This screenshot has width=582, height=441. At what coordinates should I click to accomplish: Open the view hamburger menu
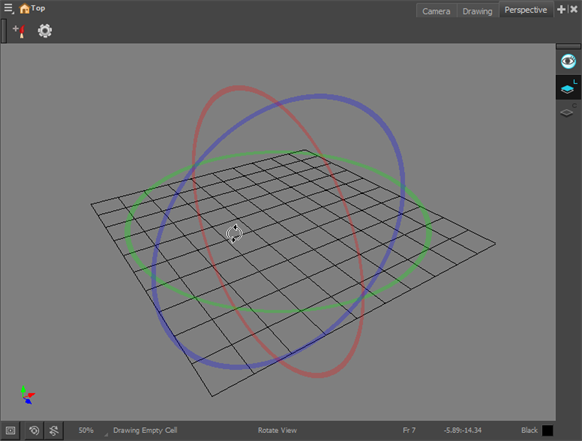[9, 9]
